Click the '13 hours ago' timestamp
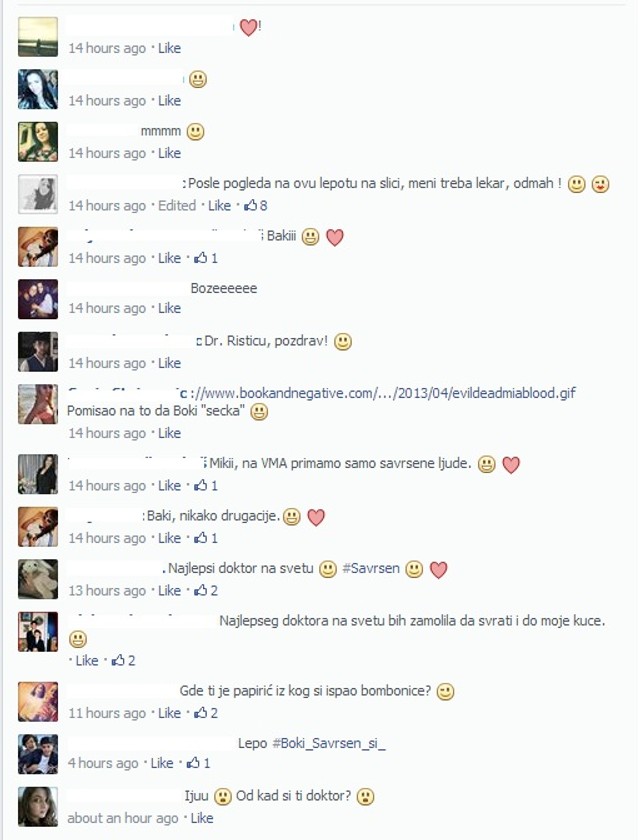 (x=107, y=591)
